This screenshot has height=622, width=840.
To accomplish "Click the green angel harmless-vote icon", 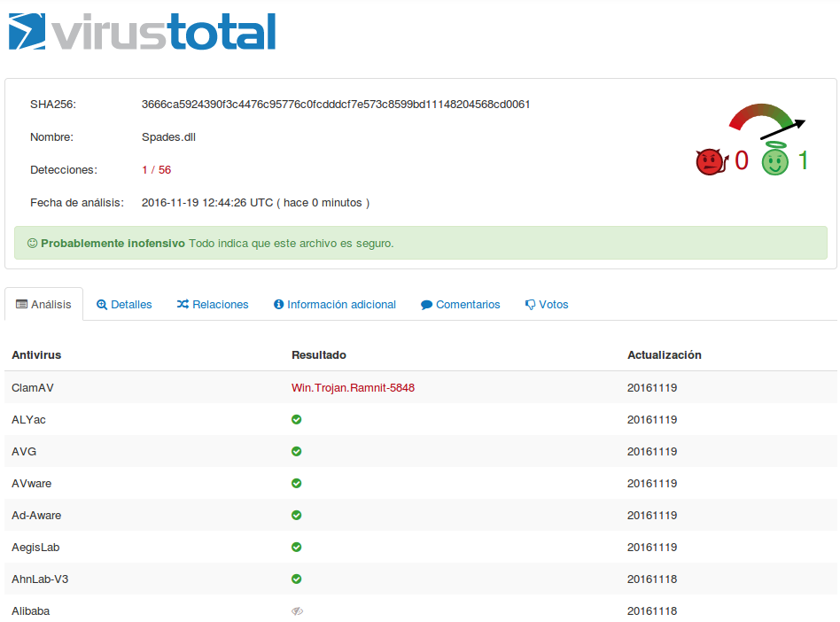I will pyautogui.click(x=775, y=159).
